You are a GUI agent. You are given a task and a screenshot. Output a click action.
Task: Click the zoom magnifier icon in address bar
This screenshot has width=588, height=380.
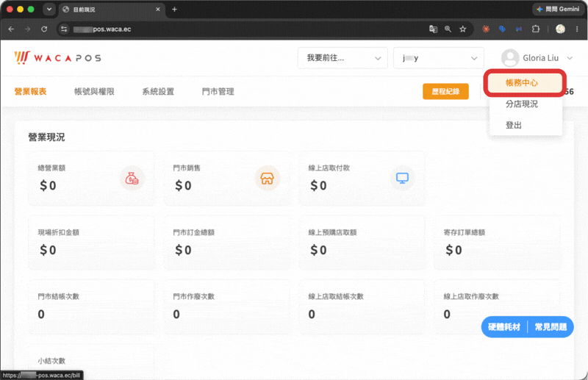448,29
